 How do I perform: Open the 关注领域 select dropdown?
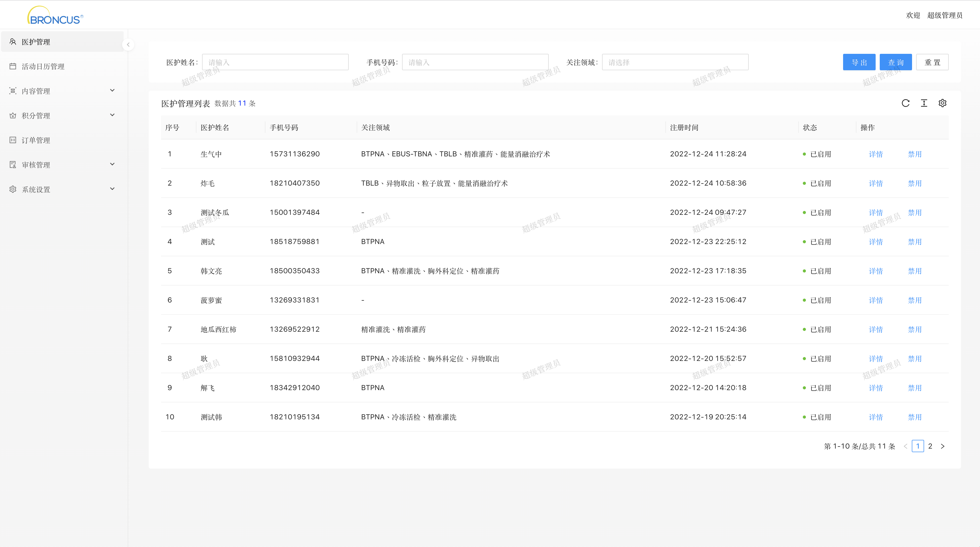(675, 62)
